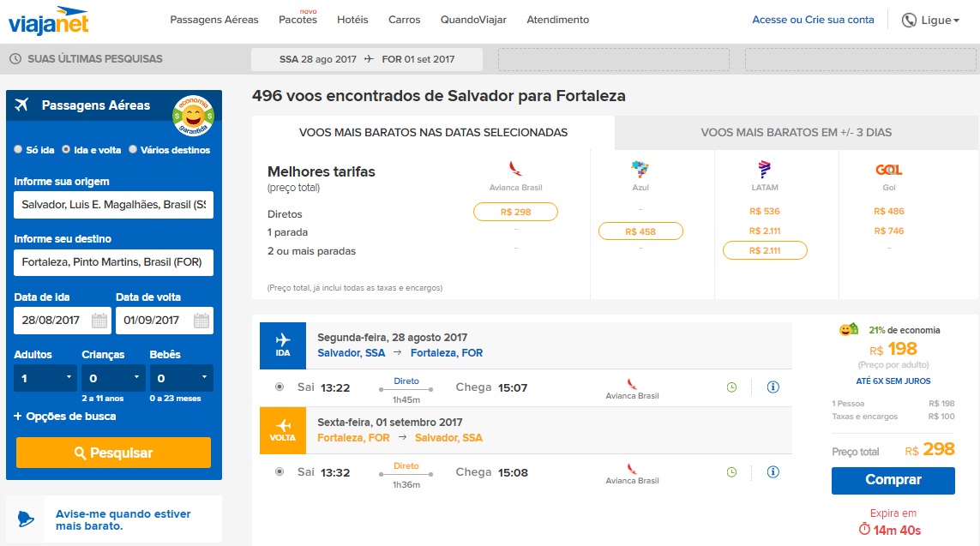
Task: Click Fortaleza, FOR link in VOLTA header
Action: pos(353,438)
